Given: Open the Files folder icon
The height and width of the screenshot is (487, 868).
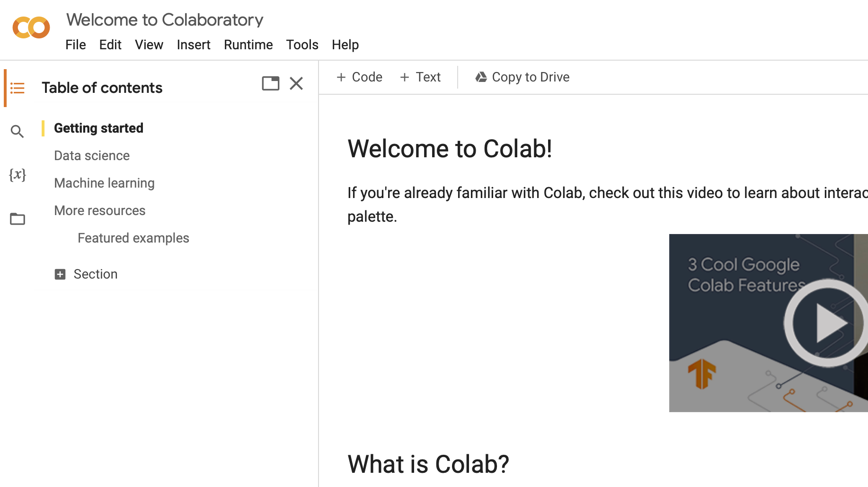Looking at the screenshot, I should click(x=18, y=219).
